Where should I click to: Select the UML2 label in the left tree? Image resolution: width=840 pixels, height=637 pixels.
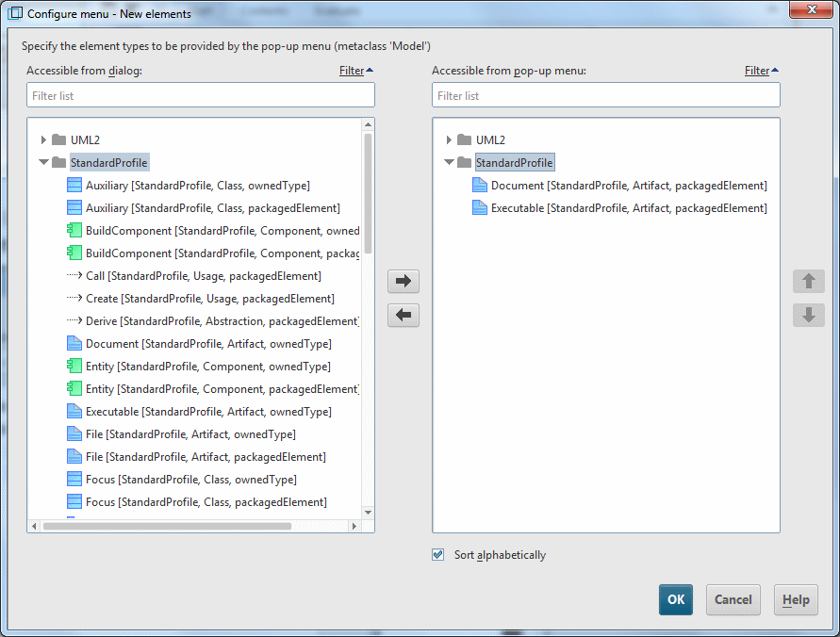(85, 139)
